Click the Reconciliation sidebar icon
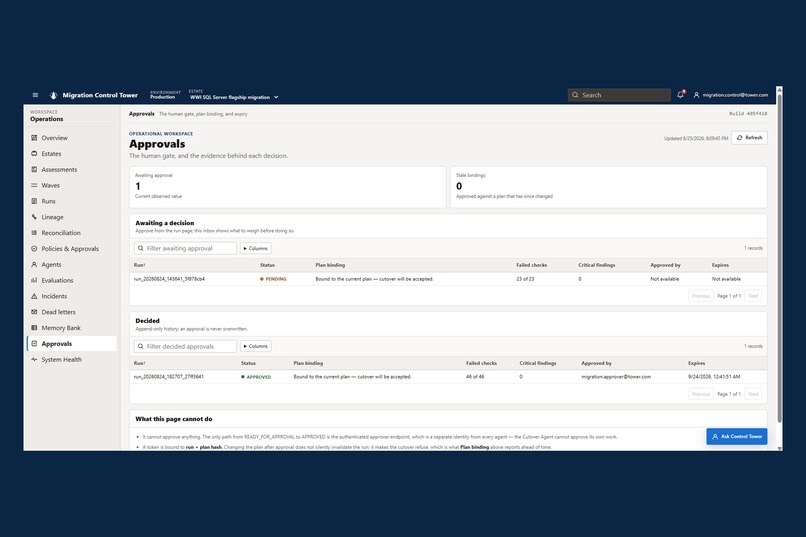Screen dimensions: 806x537 point(34,233)
